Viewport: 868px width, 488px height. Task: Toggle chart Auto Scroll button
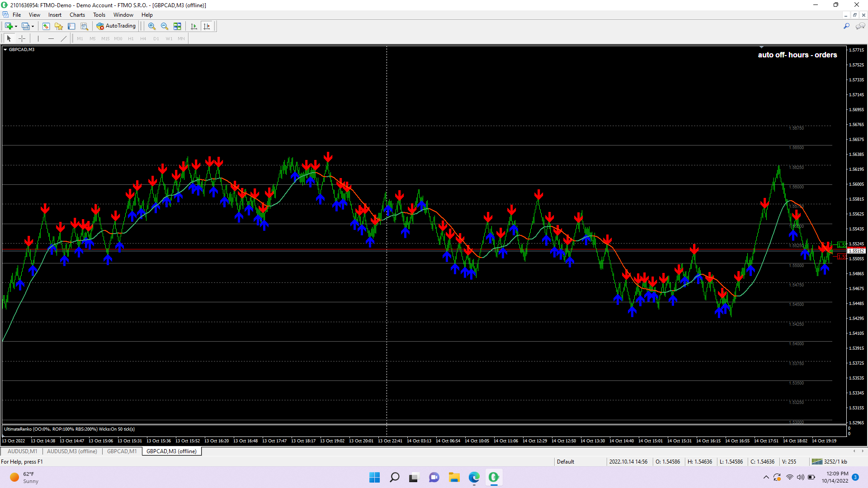[194, 26]
